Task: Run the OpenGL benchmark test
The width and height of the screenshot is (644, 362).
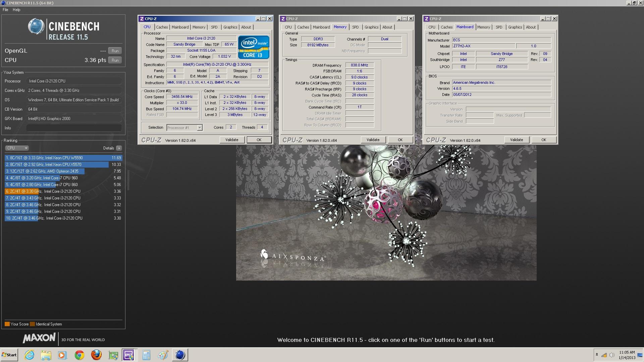Action: [x=115, y=51]
